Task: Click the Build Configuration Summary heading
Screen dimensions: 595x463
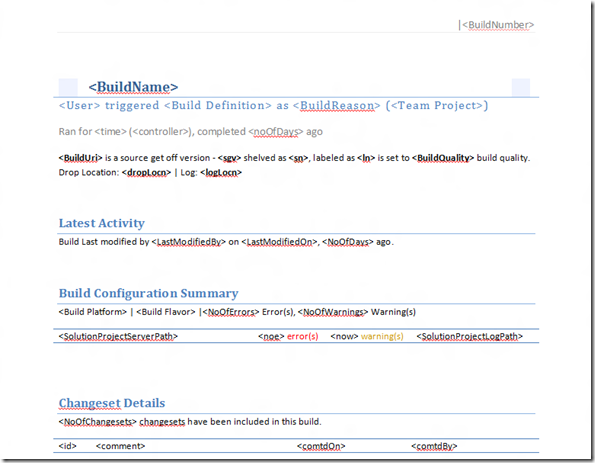Action: tap(148, 293)
